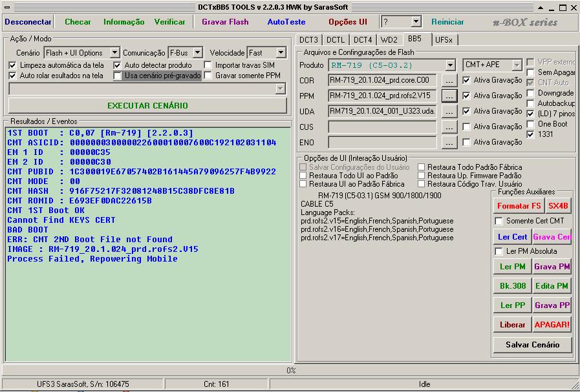
Task: Click the Salvar Cenário button
Action: (x=532, y=345)
